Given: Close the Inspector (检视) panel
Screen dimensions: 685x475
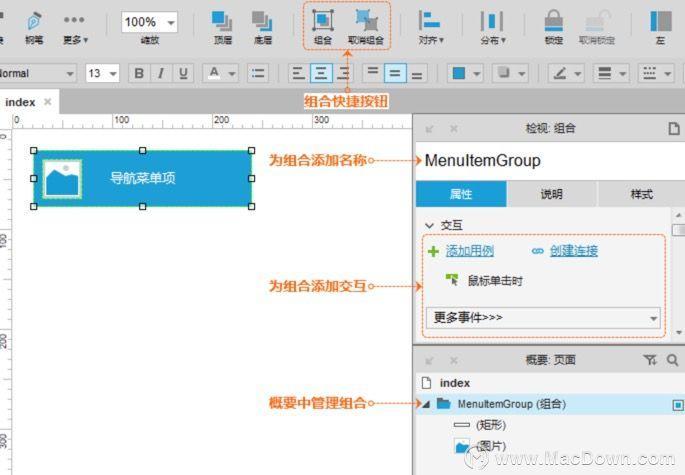Looking at the screenshot, I should [454, 128].
